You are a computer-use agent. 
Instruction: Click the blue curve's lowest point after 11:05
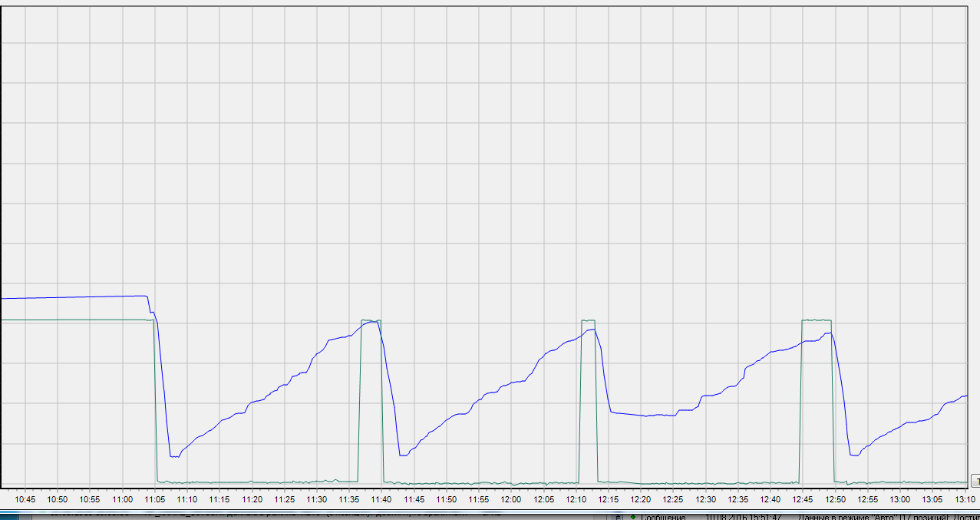click(x=174, y=457)
